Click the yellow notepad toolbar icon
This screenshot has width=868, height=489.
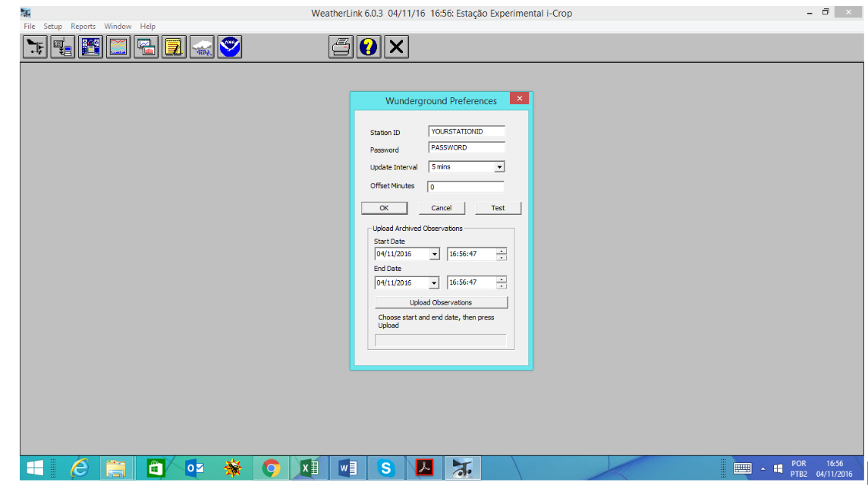(x=175, y=47)
